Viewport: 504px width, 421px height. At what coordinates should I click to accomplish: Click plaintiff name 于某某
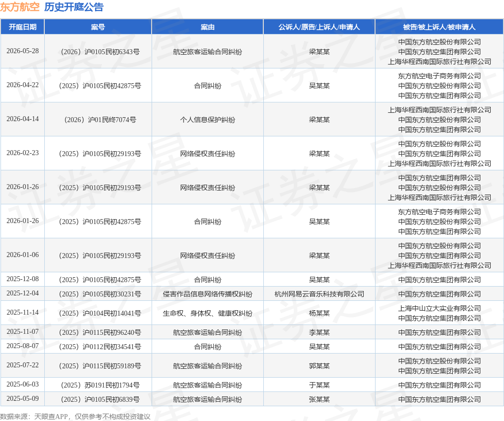point(319,385)
